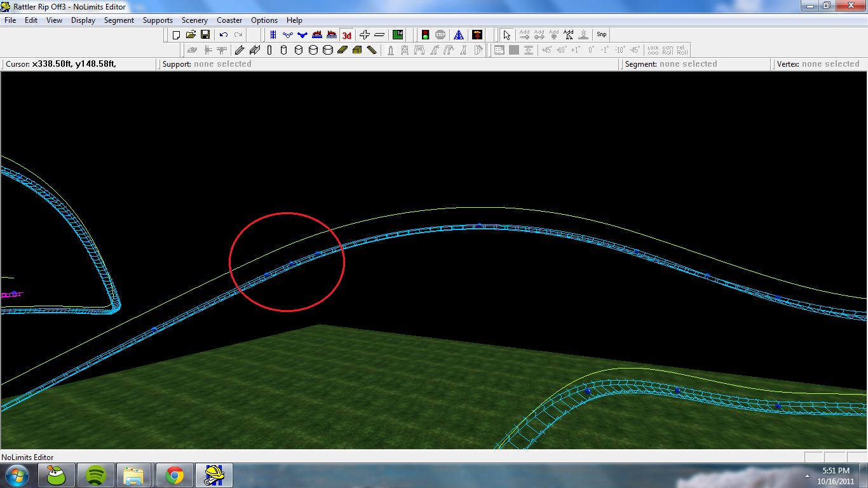Click the NoLimits hard hat taskbar icon
This screenshot has width=868, height=488.
coord(214,475)
